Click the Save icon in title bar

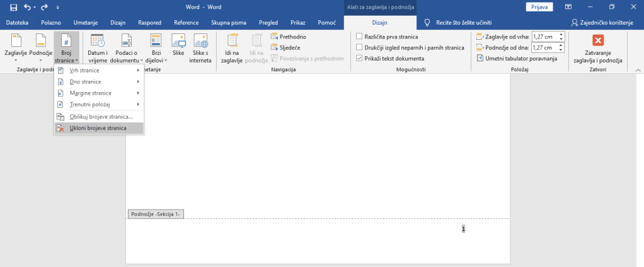coord(13,7)
